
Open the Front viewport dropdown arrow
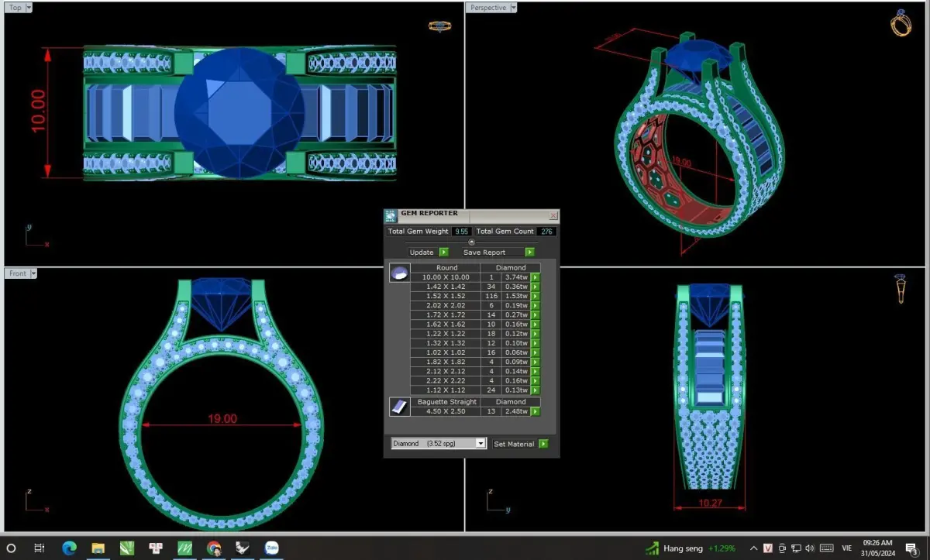[x=33, y=273]
